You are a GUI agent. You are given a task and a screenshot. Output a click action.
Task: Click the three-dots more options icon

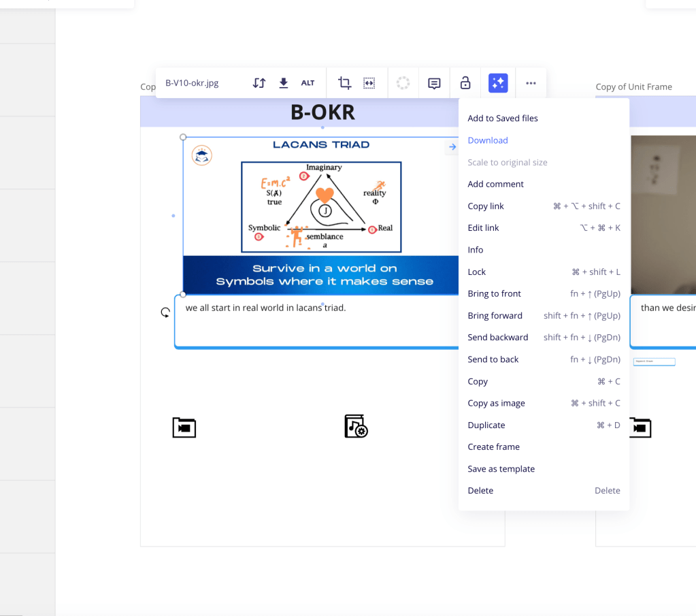pos(531,83)
